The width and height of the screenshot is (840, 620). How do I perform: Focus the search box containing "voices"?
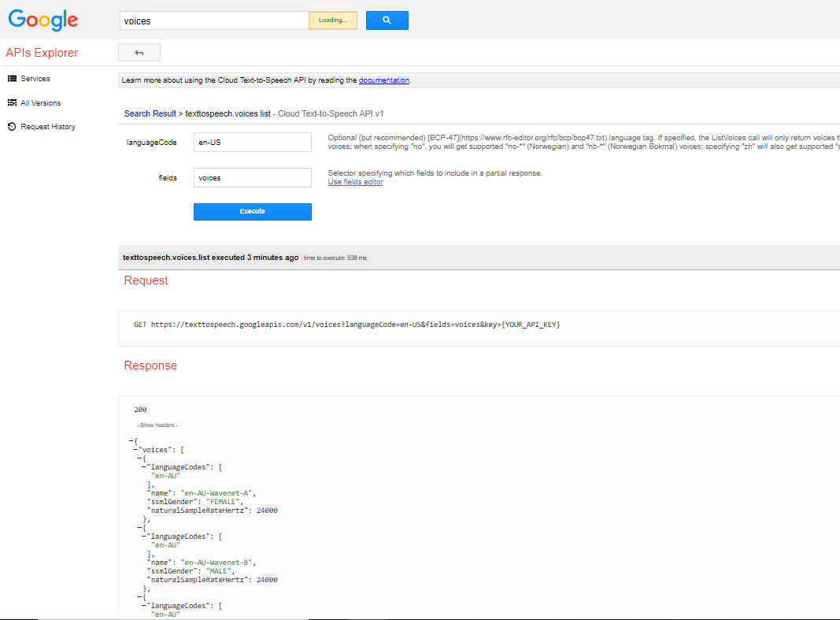(x=214, y=20)
